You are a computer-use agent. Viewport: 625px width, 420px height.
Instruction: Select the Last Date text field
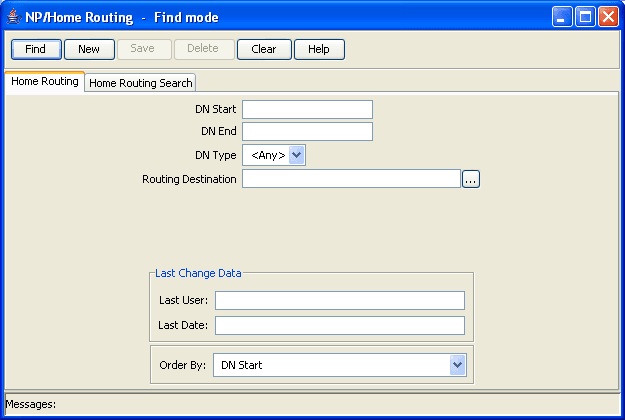[x=340, y=326]
